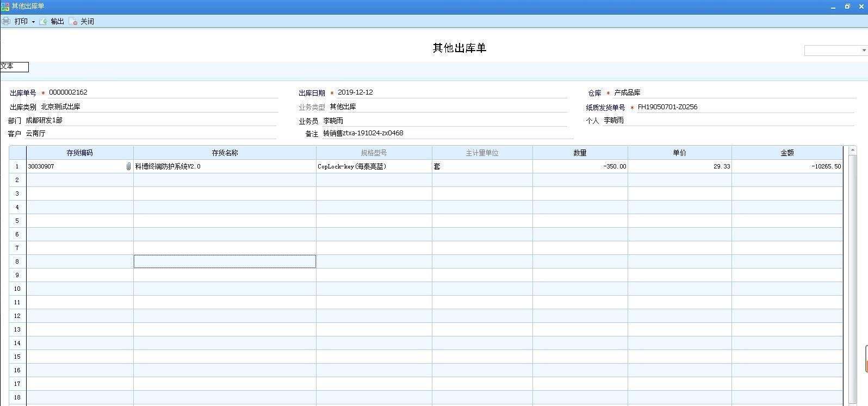Image resolution: width=868 pixels, height=406 pixels.
Task: Click the 关闭 toolbar label
Action: pyautogui.click(x=87, y=21)
